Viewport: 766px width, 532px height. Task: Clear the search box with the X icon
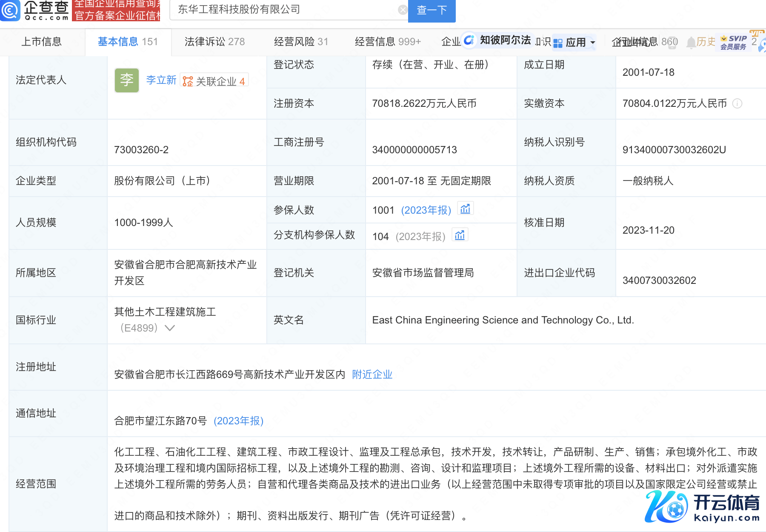tap(402, 10)
